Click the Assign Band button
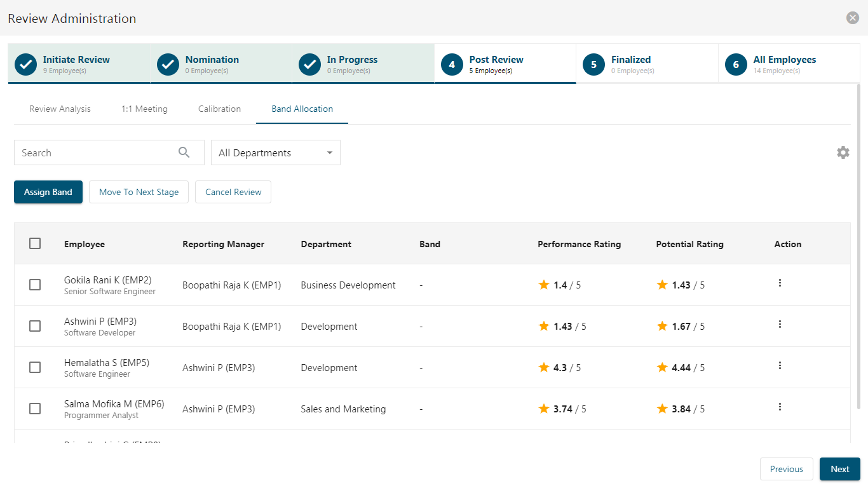Screen dimensions: 868x488 (x=48, y=192)
